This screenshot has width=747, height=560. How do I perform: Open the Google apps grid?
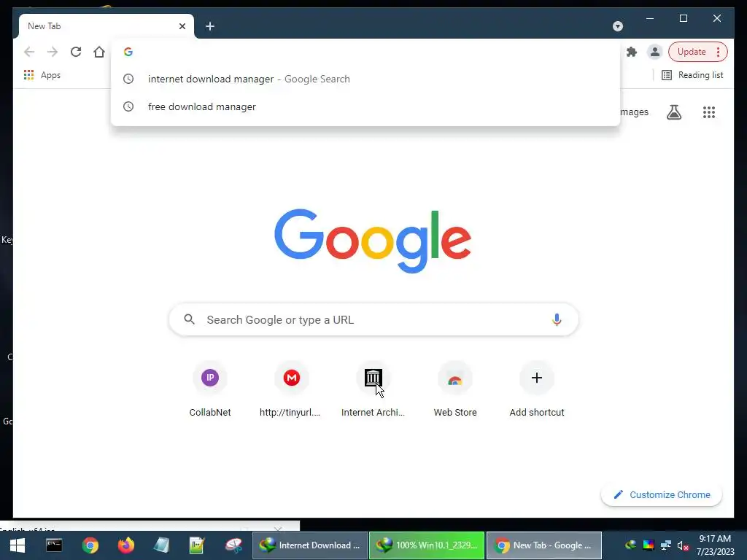(x=709, y=112)
